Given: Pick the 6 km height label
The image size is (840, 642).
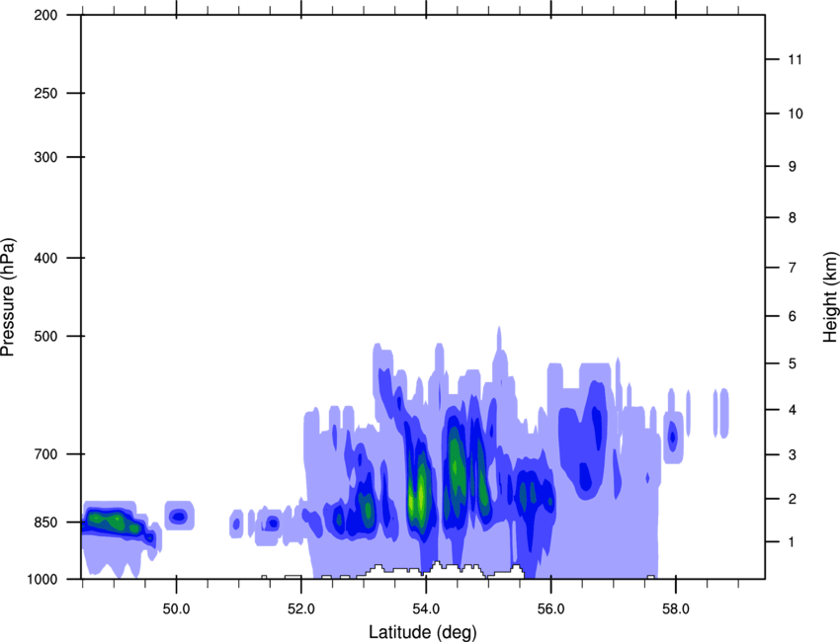Looking at the screenshot, I should pos(793,316).
